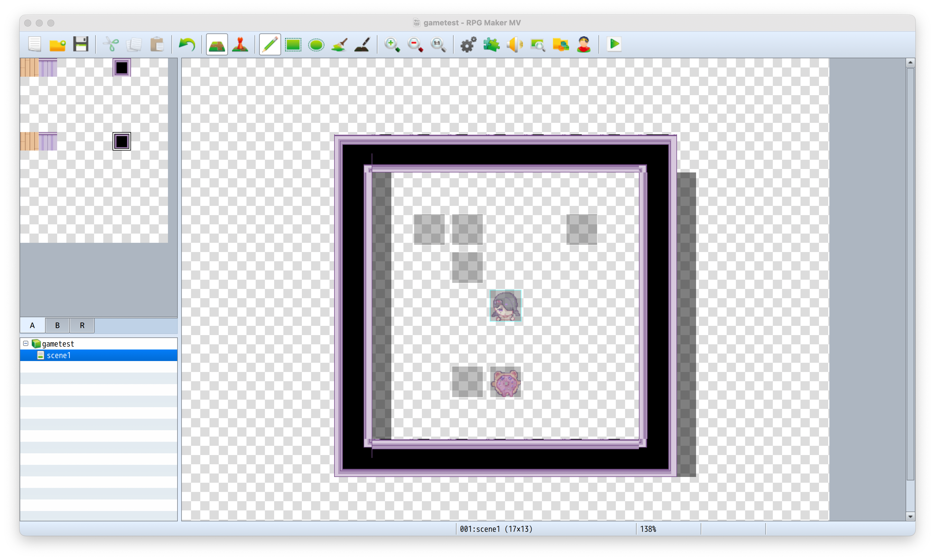935x560 pixels.
Task: Open the Resource Manager icon
Action: tap(561, 44)
